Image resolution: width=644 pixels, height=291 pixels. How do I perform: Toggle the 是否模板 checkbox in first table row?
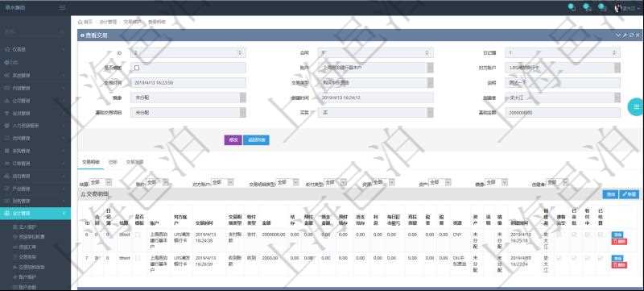(x=138, y=235)
